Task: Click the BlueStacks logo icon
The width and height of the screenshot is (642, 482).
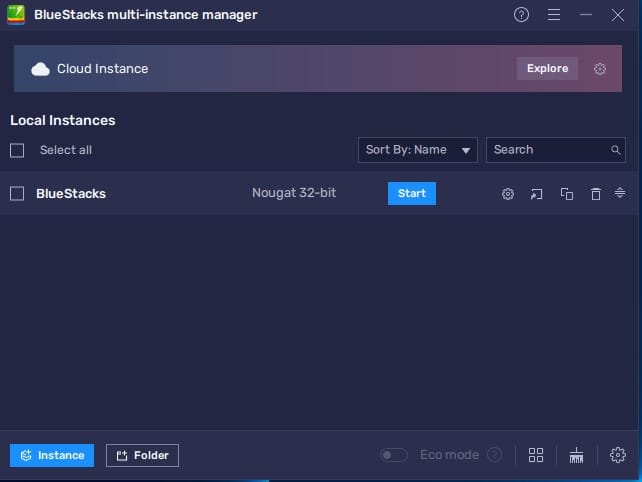Action: point(16,15)
